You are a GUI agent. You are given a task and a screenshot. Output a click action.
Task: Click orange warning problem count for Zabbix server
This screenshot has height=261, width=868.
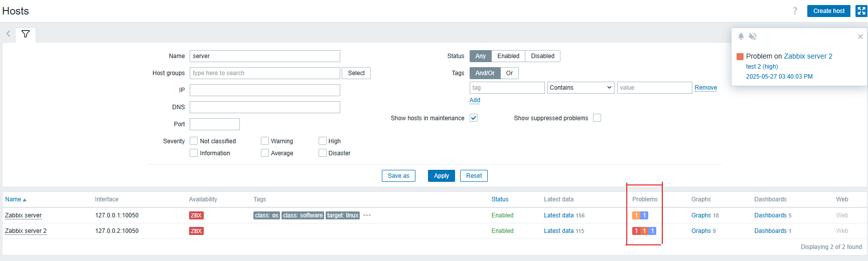636,215
